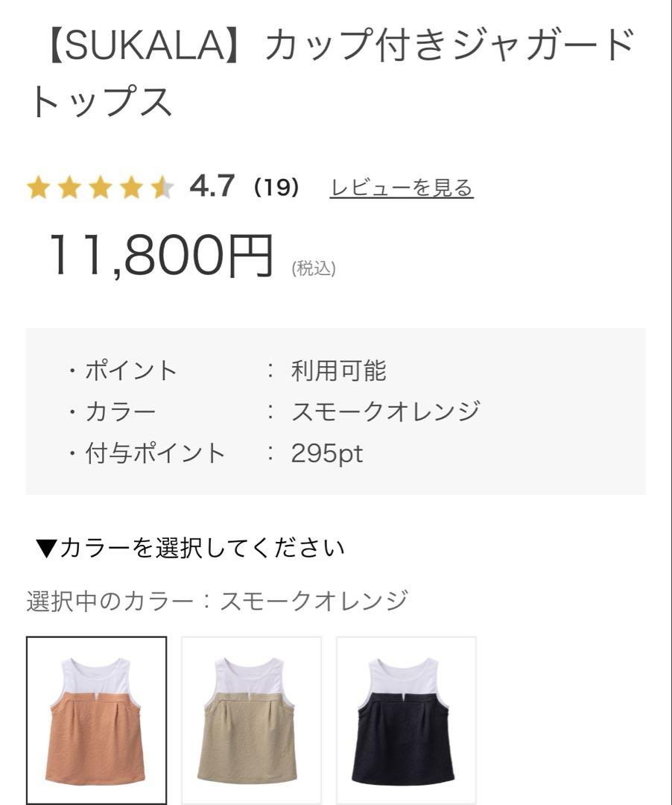
Task: Click the (19) review count
Action: point(276,187)
